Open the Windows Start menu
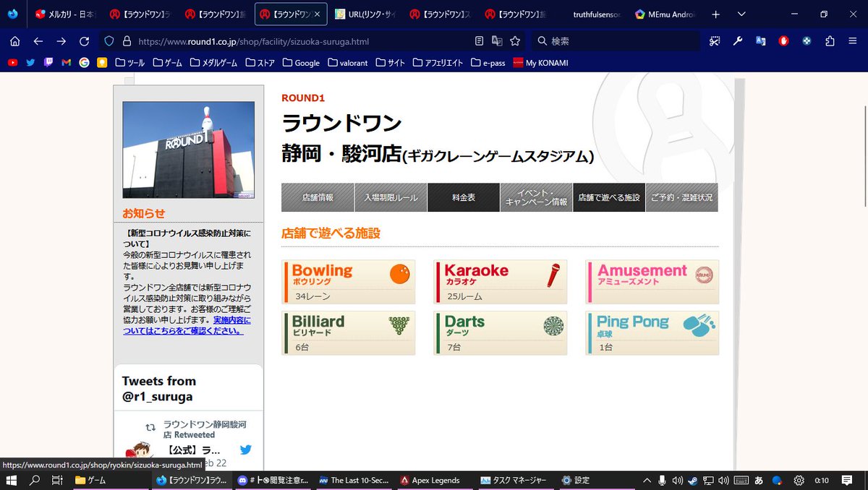868x490 pixels. (12, 480)
